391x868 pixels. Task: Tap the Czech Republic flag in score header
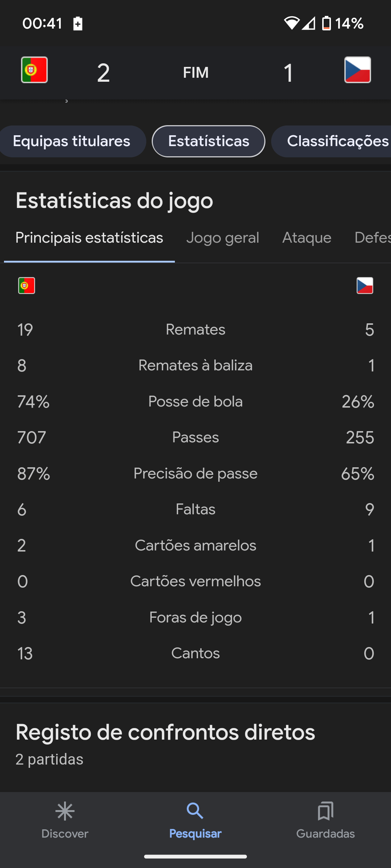[x=357, y=70]
